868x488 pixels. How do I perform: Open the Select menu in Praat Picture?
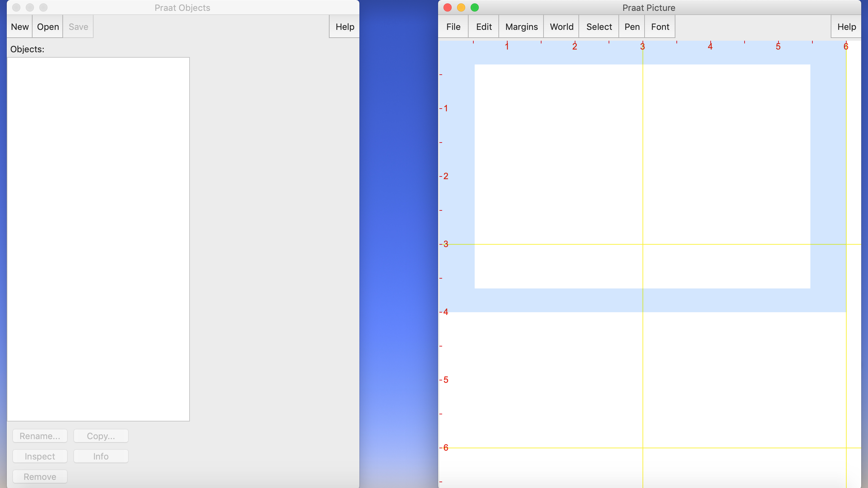(x=599, y=26)
